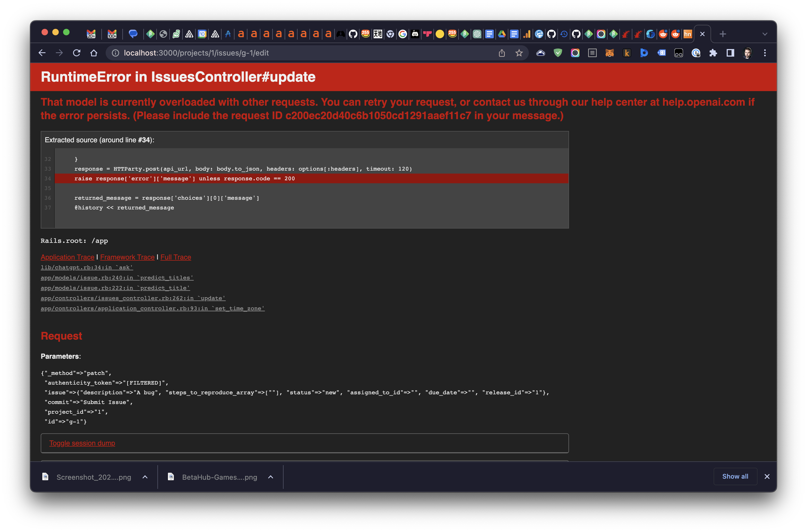This screenshot has height=532, width=807.
Task: Reload the page with the refresh icon
Action: click(x=77, y=53)
